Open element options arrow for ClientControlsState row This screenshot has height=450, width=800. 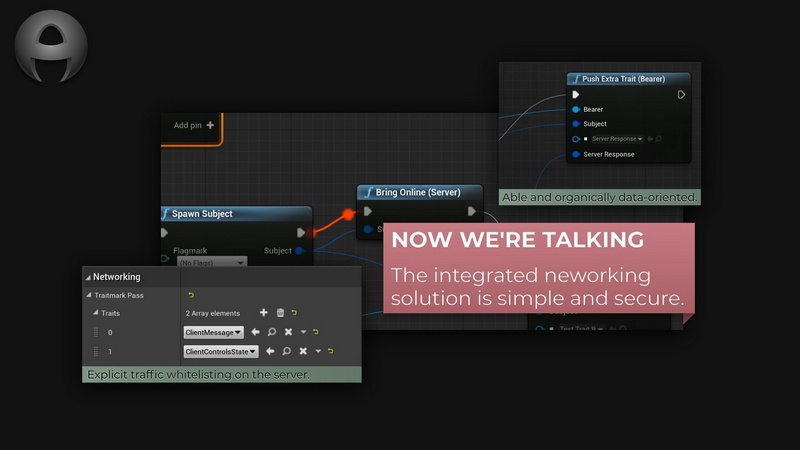click(x=318, y=351)
